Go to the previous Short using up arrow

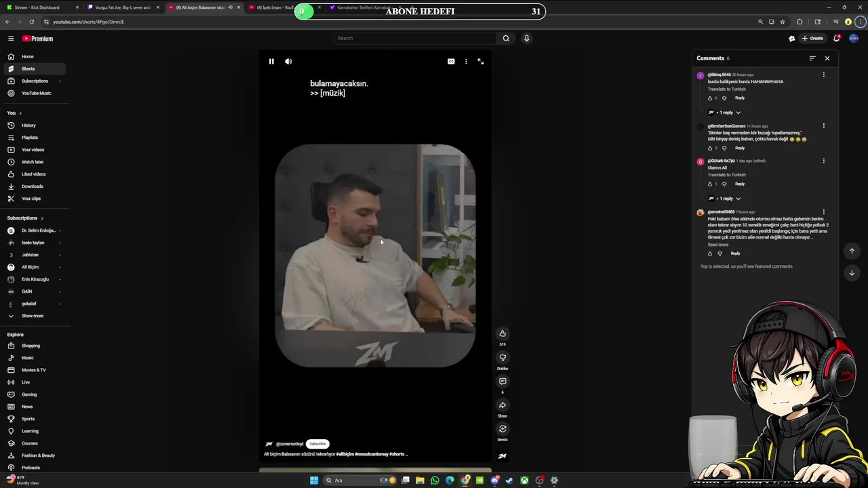[x=852, y=251]
